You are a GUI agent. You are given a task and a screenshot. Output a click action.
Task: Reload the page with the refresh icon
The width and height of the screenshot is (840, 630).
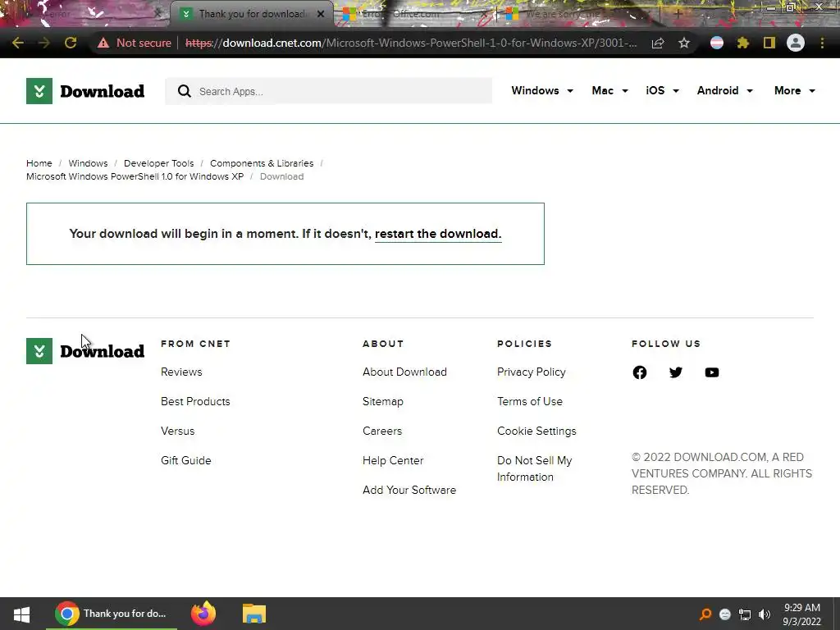coord(71,43)
